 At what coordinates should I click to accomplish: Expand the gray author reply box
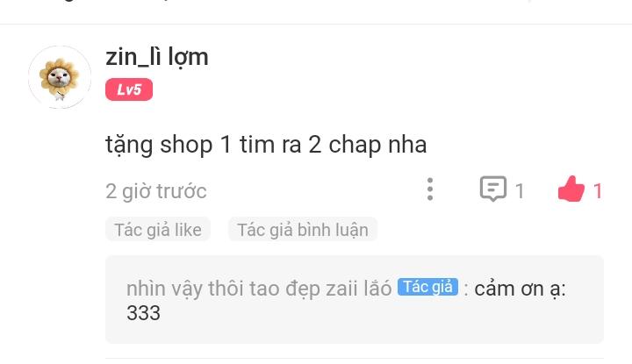[355, 299]
